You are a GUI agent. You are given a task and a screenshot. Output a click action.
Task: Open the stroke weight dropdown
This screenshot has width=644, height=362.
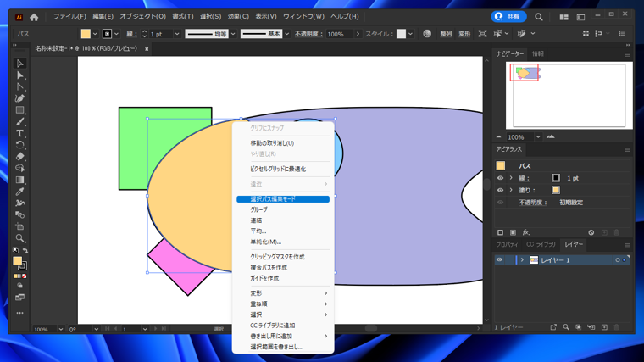tap(176, 35)
